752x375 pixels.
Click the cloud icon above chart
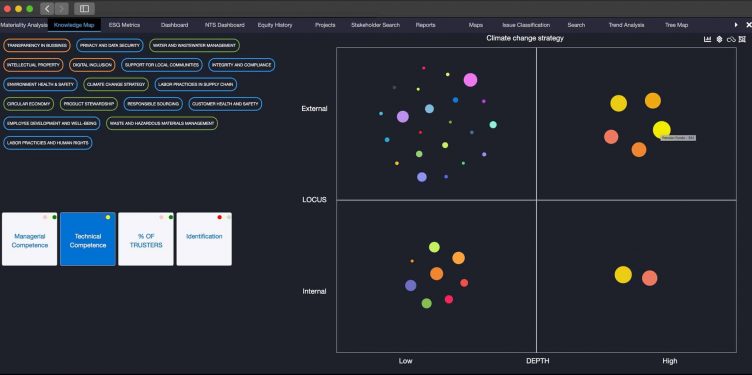point(731,39)
